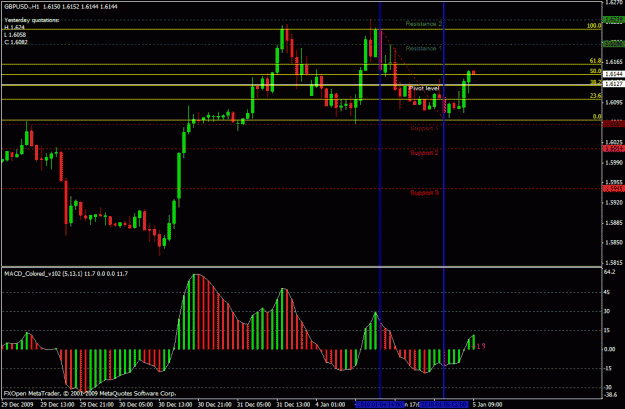Select the Fibonacci '50.0' level label
Screen dimensions: 625x409
tap(595, 71)
